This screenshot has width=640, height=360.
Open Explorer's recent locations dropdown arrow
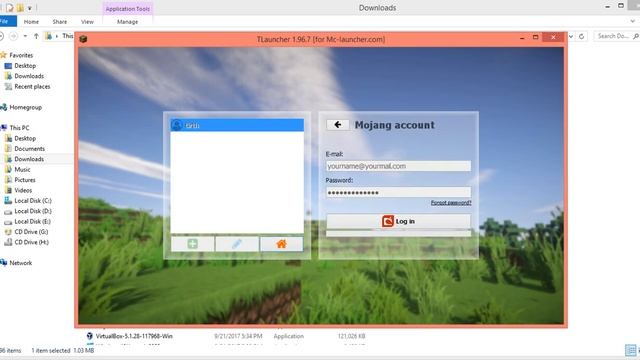25,36
